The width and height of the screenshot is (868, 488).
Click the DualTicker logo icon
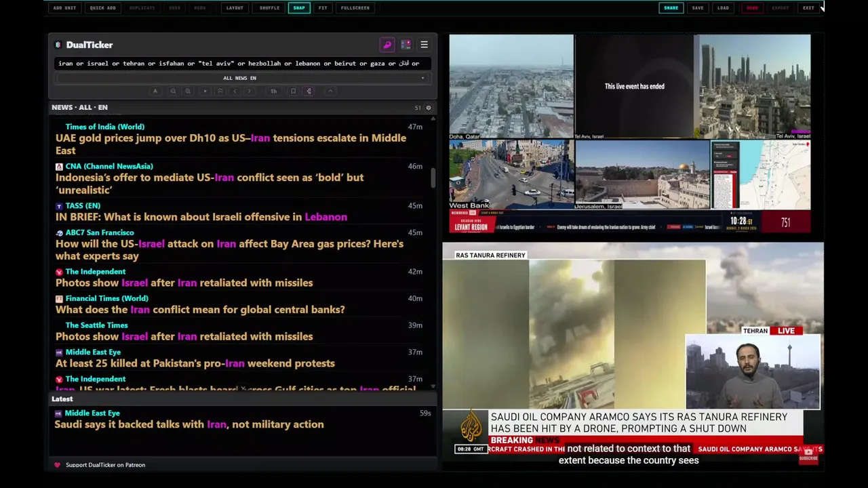58,45
